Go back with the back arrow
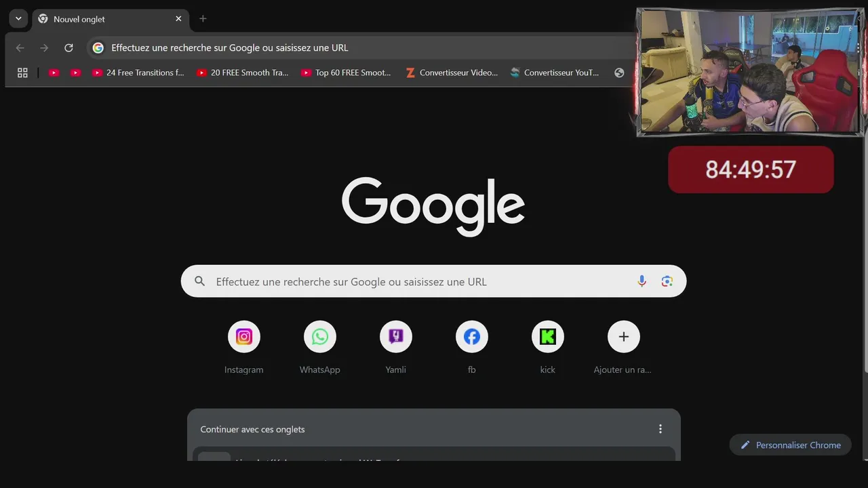 coord(20,47)
